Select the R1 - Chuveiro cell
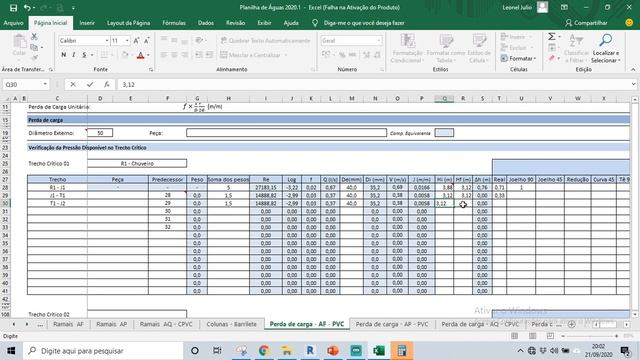The width and height of the screenshot is (640, 360). [137, 163]
